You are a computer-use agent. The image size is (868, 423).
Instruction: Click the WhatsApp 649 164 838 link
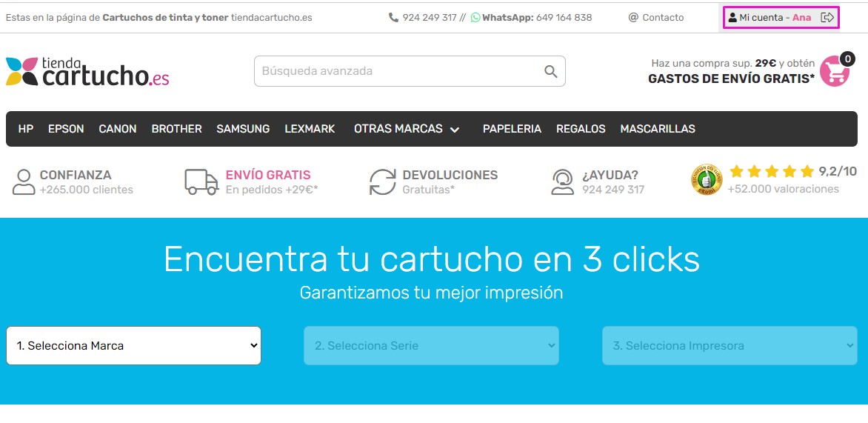[532, 17]
